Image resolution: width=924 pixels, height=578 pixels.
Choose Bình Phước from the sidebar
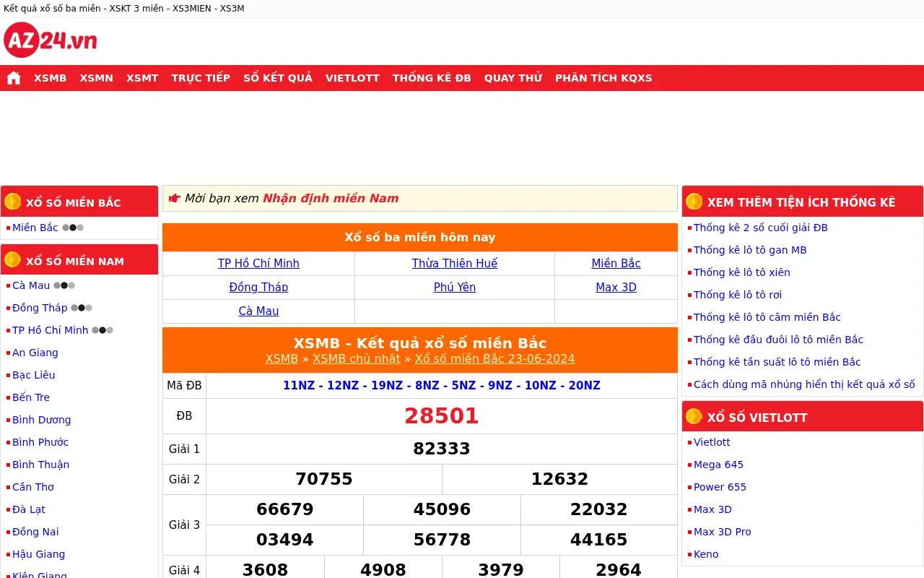(x=40, y=442)
